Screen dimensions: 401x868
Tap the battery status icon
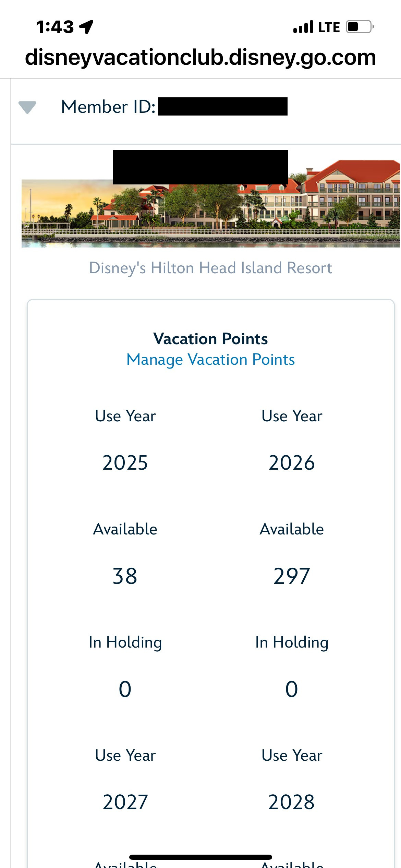point(360,27)
